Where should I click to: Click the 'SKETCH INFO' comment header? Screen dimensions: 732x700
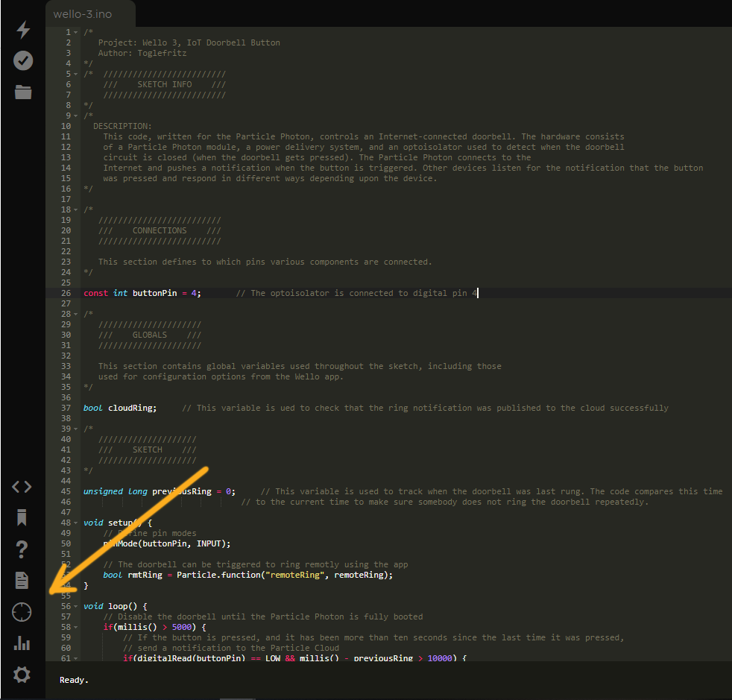164,84
